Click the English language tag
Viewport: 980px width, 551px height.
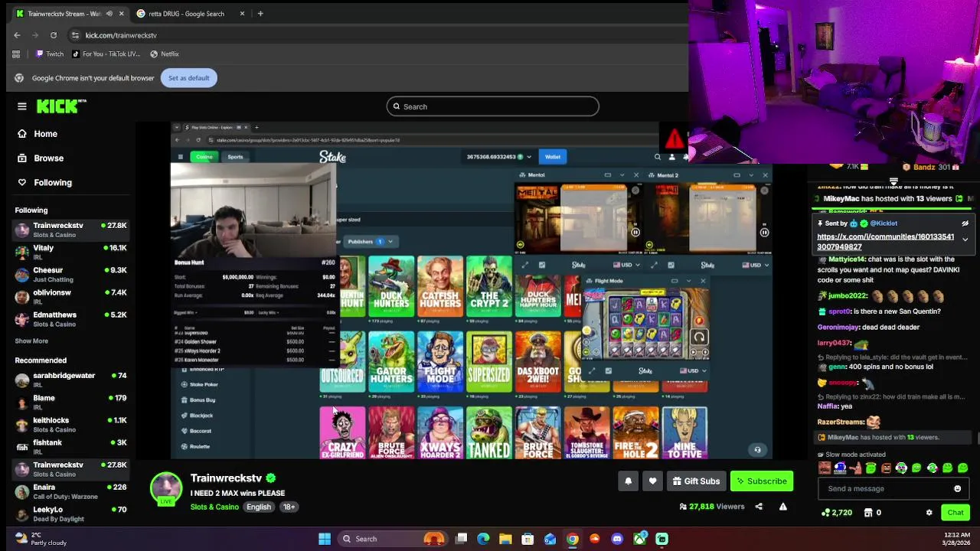tap(259, 507)
